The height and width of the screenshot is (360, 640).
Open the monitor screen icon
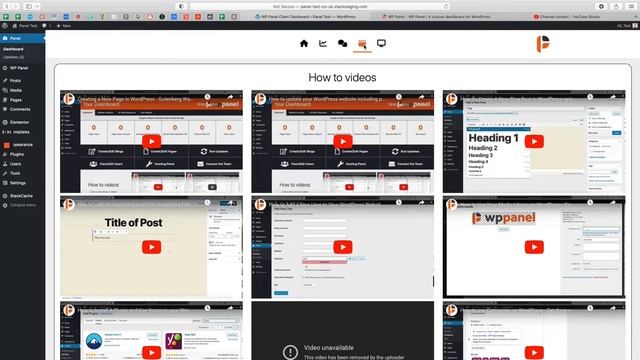381,43
